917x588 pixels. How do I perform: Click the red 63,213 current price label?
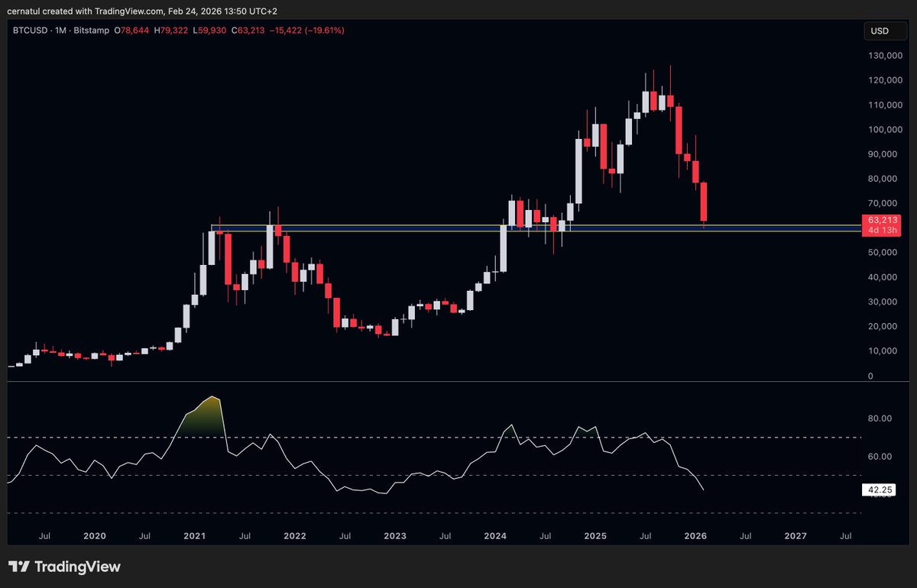(881, 220)
